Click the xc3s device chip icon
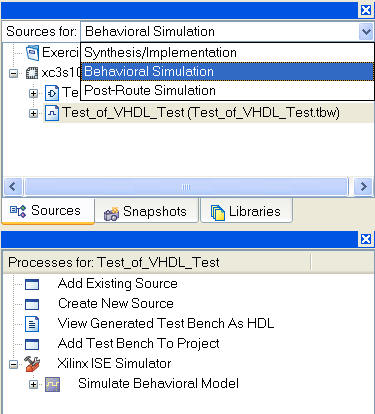Viewport: 375px width, 414px height. coord(32,73)
